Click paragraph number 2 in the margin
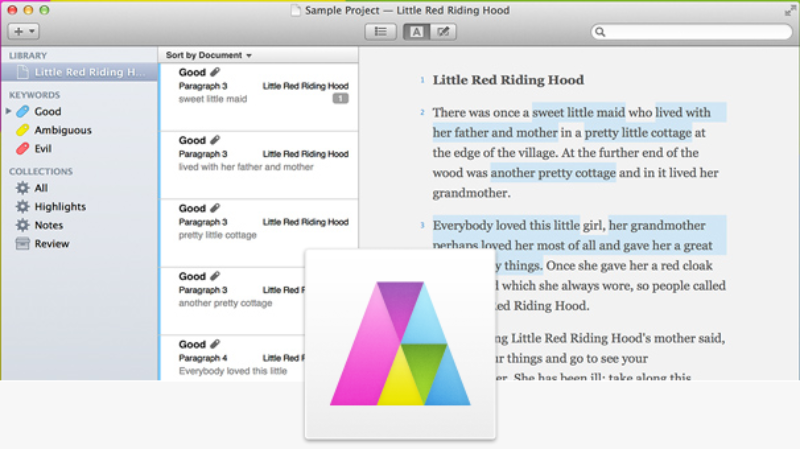800x449 pixels. tap(422, 112)
